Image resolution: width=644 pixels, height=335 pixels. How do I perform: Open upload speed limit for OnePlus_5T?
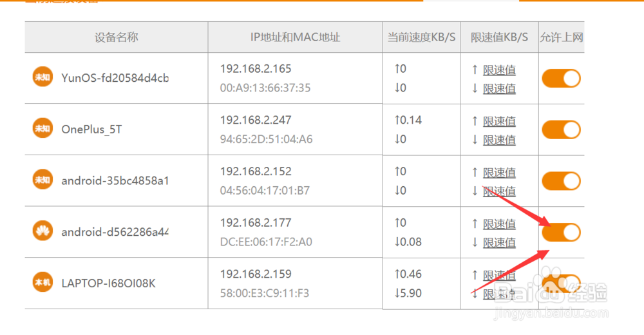(x=499, y=122)
